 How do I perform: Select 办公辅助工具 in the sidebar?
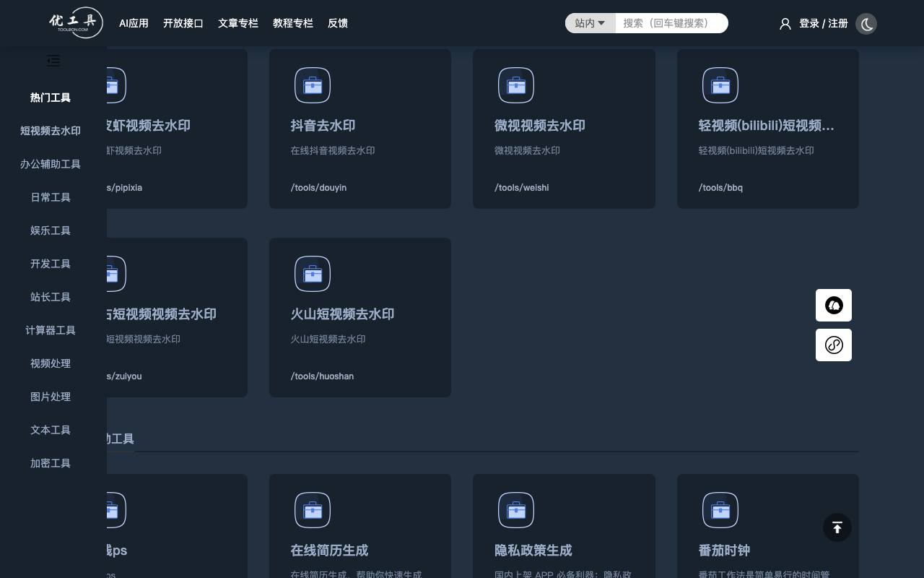click(x=51, y=164)
